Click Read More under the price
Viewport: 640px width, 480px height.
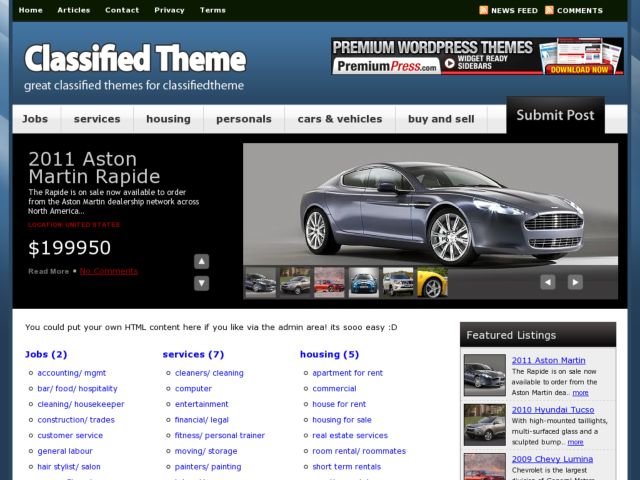click(x=49, y=271)
